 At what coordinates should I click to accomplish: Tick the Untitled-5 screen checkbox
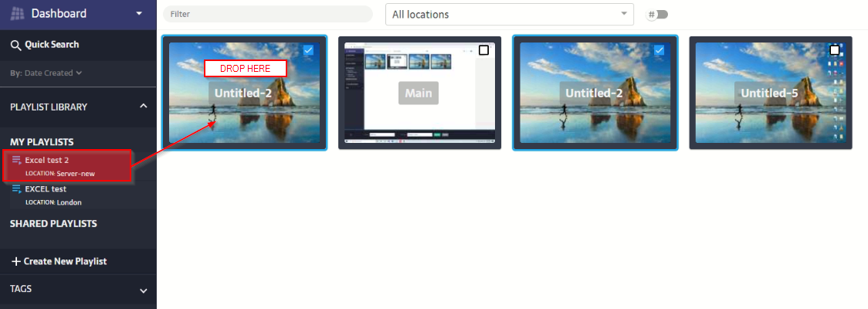pos(834,51)
